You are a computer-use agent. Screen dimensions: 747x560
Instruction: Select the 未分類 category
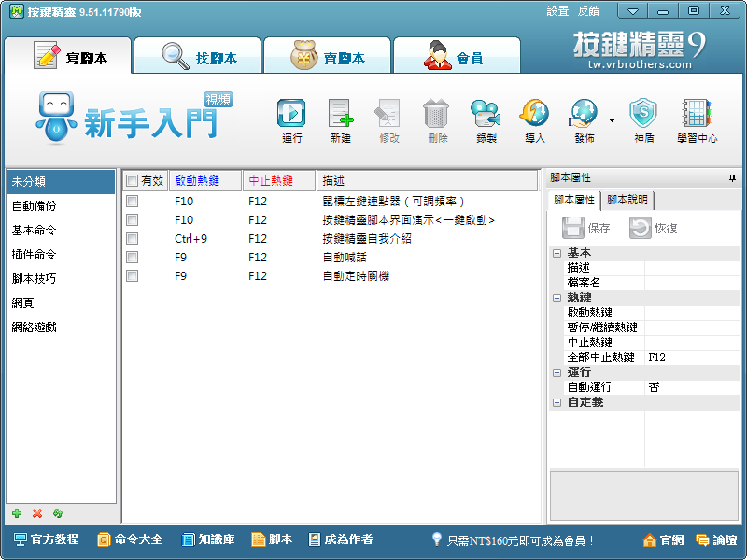(61, 181)
